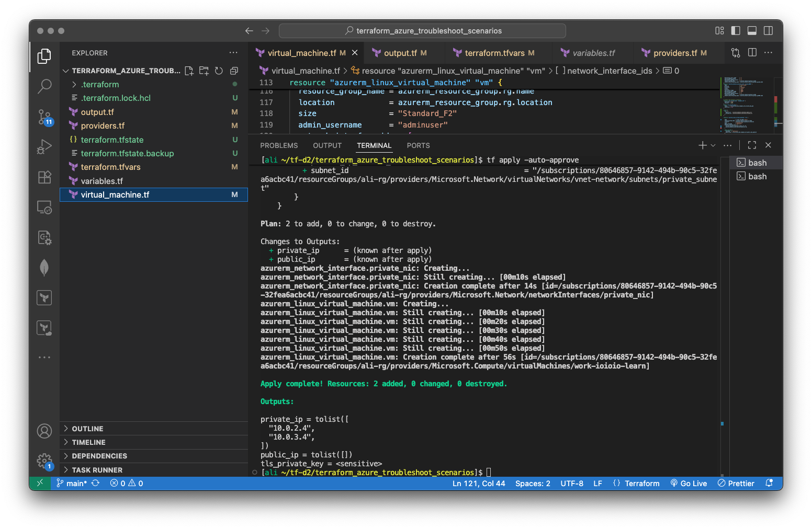Collapse all folders in the Explorer

(234, 71)
